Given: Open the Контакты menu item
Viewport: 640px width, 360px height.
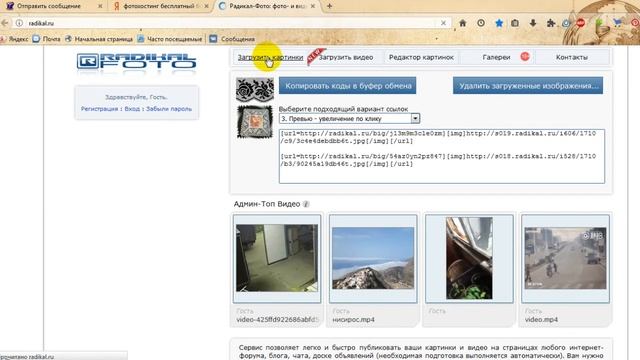Looking at the screenshot, I should tap(571, 58).
